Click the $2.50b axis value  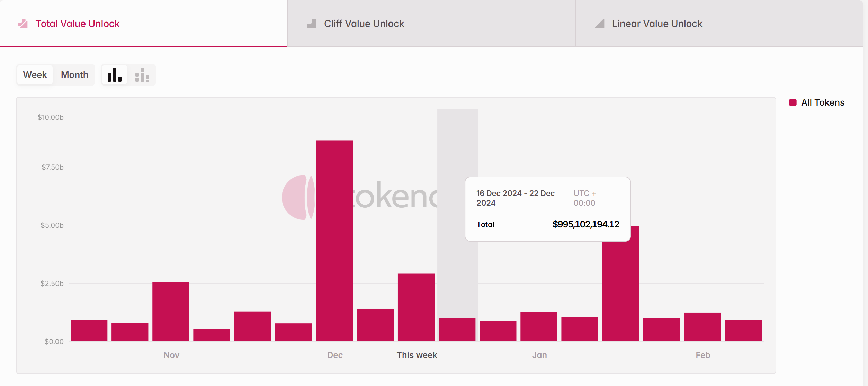point(52,284)
